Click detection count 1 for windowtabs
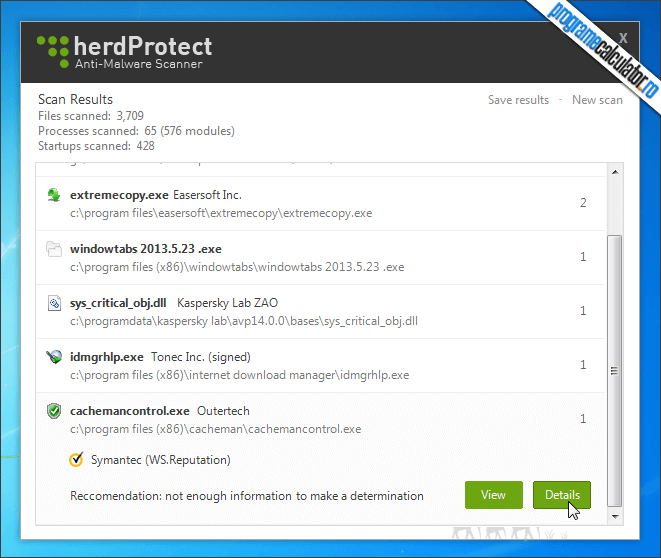Viewport: 661px width, 558px height. pos(583,257)
